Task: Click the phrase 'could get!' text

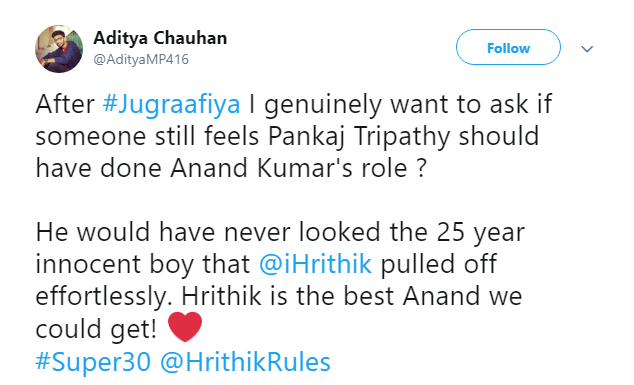Action: [x=96, y=329]
